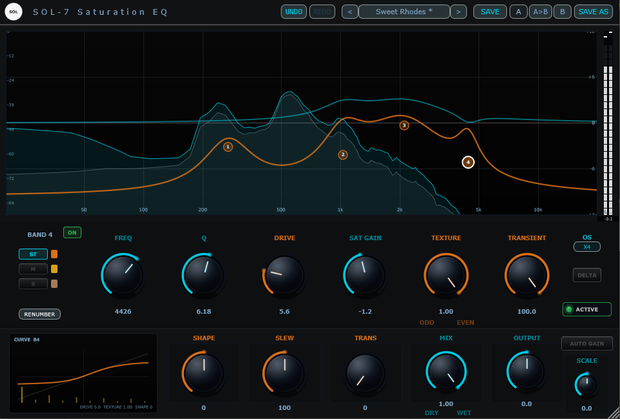The image size is (620, 419).
Task: Switch to state B
Action: coord(562,12)
